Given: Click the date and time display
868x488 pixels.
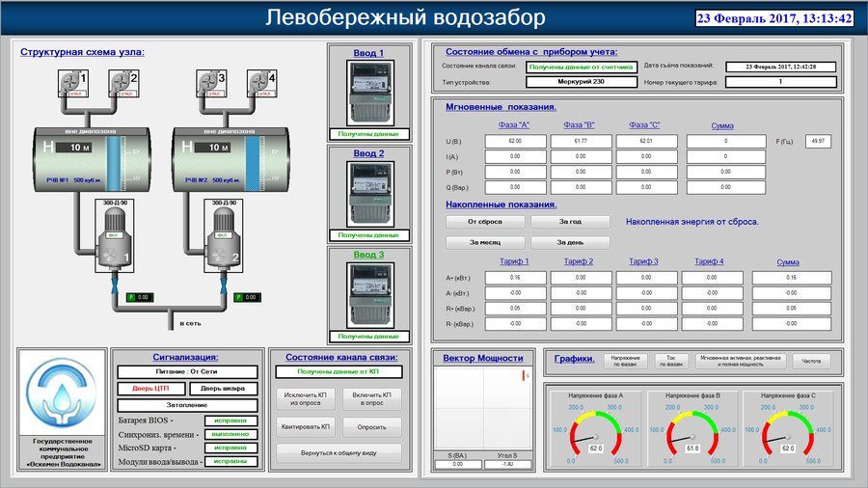Looking at the screenshot, I should coord(774,18).
